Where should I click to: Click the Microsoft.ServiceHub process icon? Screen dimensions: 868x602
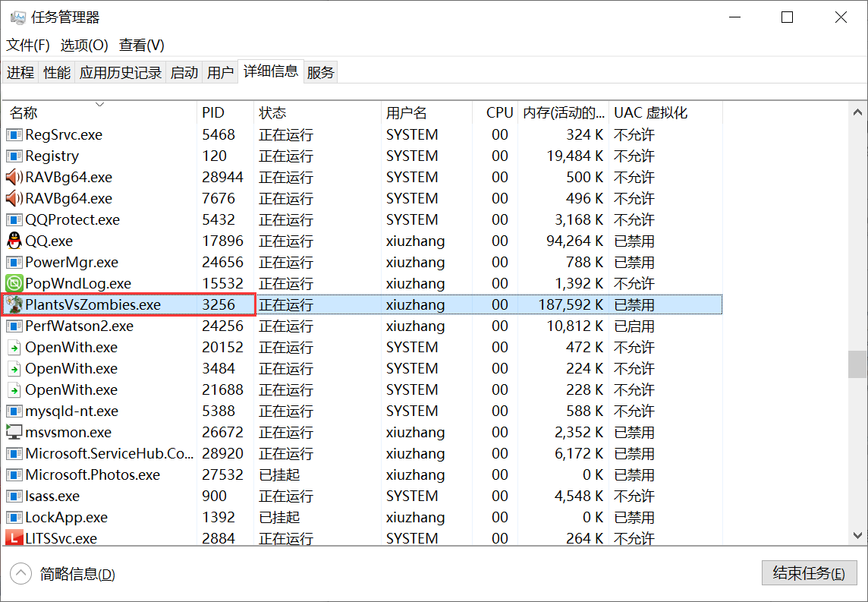click(x=14, y=453)
